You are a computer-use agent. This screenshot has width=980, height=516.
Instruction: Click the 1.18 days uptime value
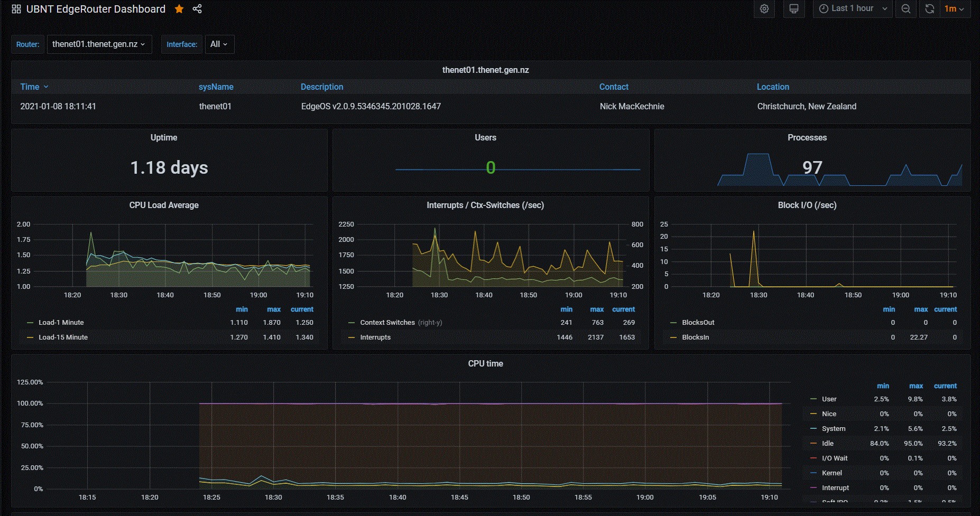pos(169,168)
